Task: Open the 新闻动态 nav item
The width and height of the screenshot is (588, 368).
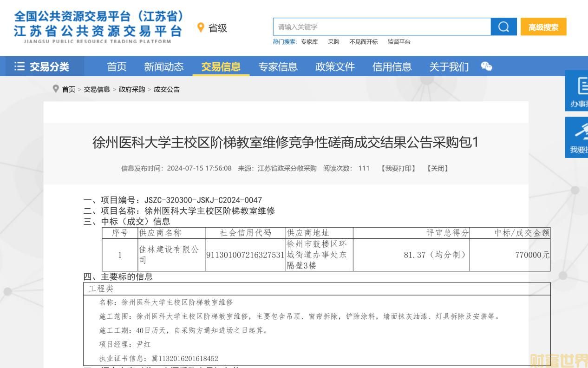Action: [164, 66]
